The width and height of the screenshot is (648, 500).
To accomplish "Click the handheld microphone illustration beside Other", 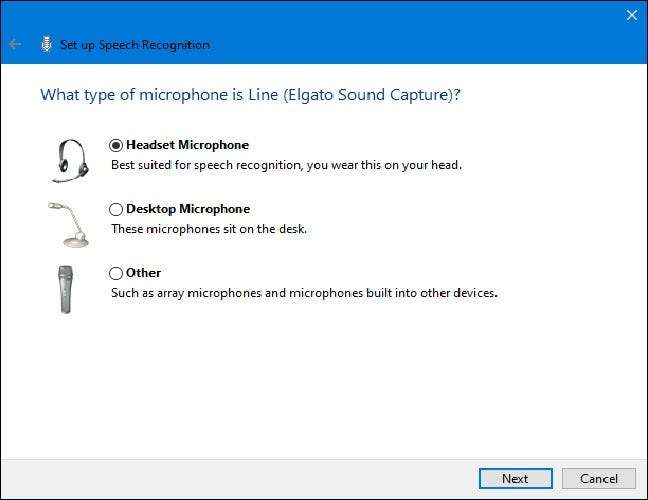I will (66, 288).
